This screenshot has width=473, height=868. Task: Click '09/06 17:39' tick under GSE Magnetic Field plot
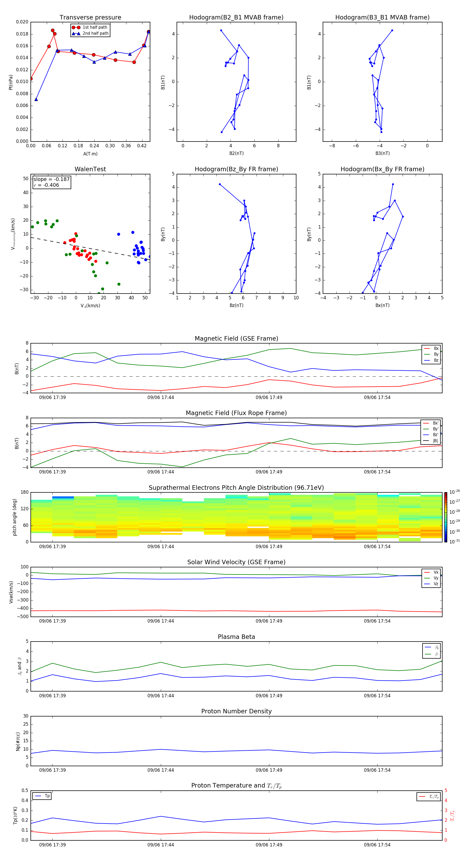53,398
